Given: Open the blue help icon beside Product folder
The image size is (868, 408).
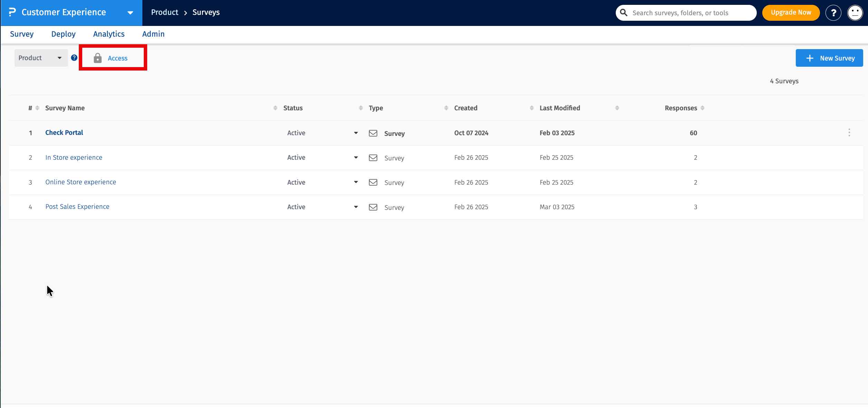Looking at the screenshot, I should click(74, 57).
